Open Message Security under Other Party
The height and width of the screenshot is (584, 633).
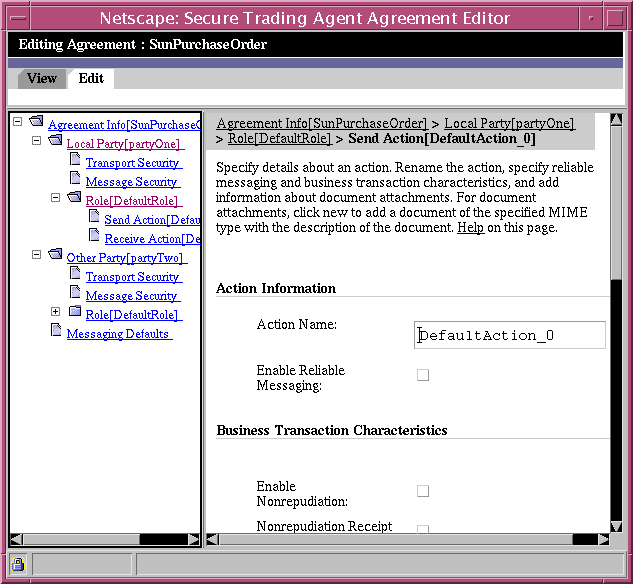click(x=133, y=295)
